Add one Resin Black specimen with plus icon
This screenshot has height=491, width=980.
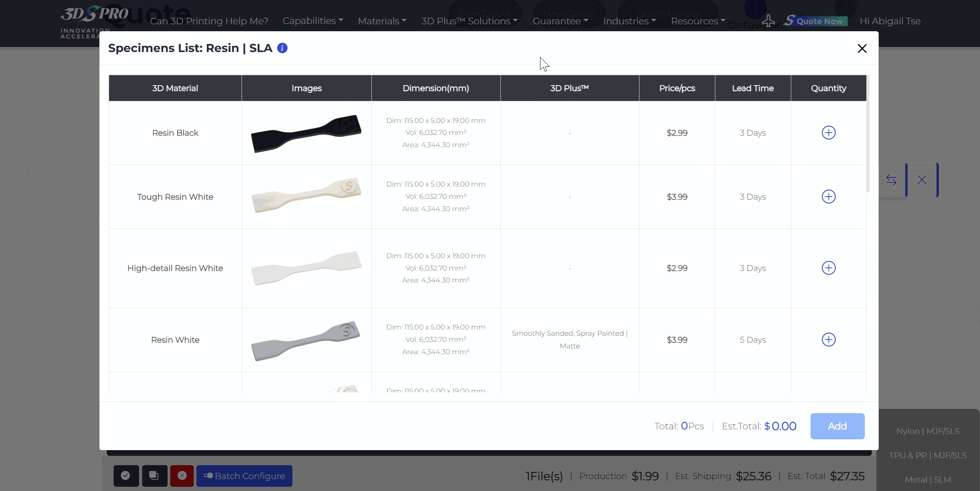click(829, 133)
